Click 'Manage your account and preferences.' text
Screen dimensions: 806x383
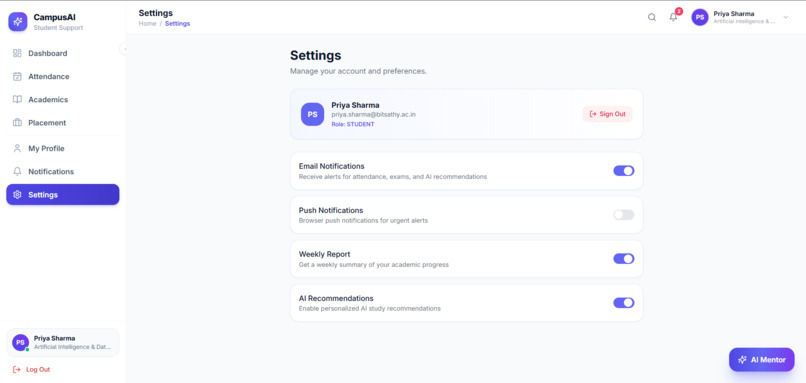click(x=358, y=71)
